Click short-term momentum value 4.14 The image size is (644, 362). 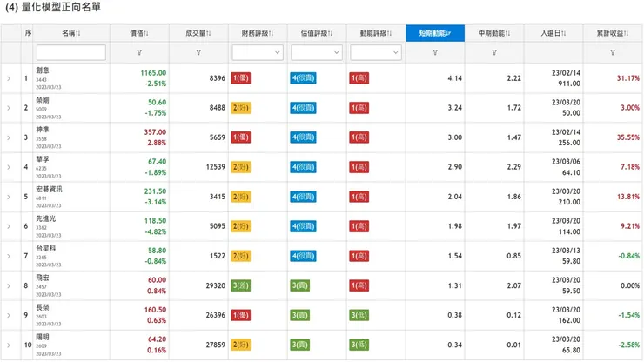point(454,78)
